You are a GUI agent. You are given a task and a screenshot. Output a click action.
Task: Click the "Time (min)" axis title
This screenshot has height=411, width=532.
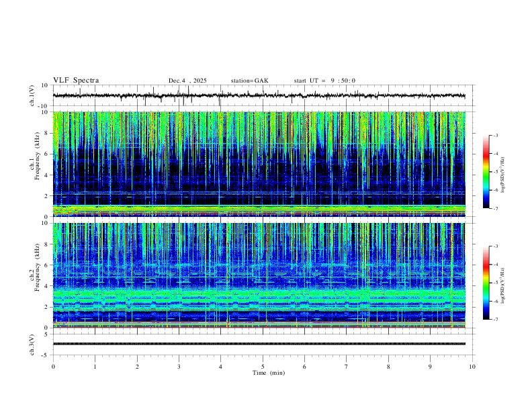(x=269, y=373)
